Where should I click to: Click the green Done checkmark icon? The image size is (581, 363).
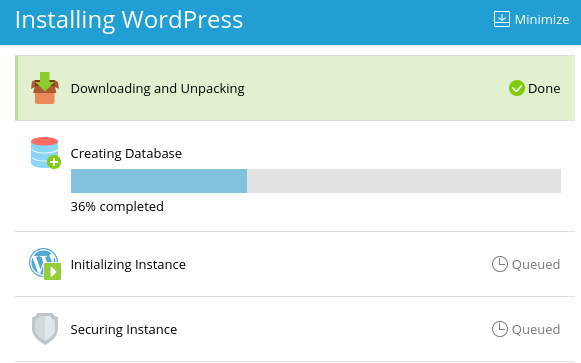(x=517, y=88)
